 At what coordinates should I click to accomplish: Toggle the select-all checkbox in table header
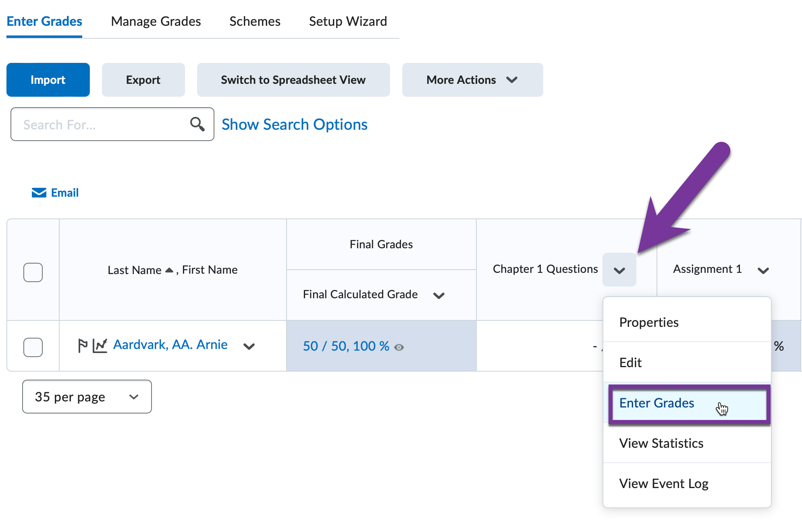click(33, 272)
